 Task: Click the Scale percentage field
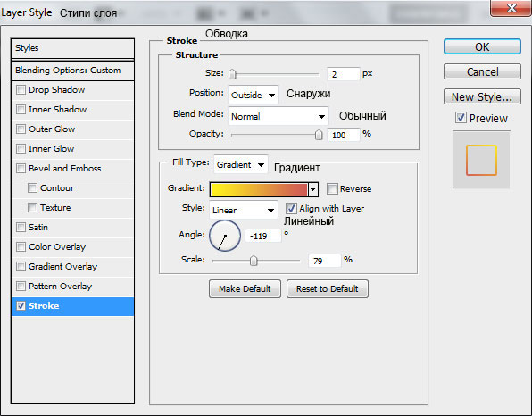click(324, 261)
